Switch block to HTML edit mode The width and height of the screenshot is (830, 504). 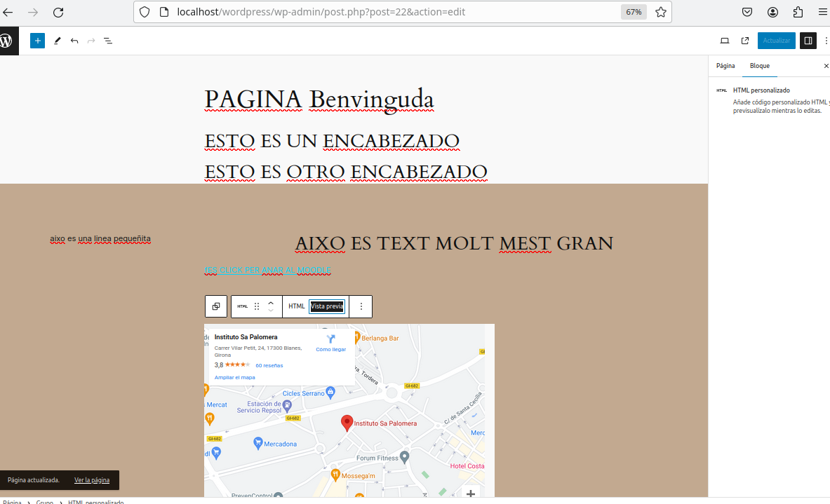tap(296, 306)
